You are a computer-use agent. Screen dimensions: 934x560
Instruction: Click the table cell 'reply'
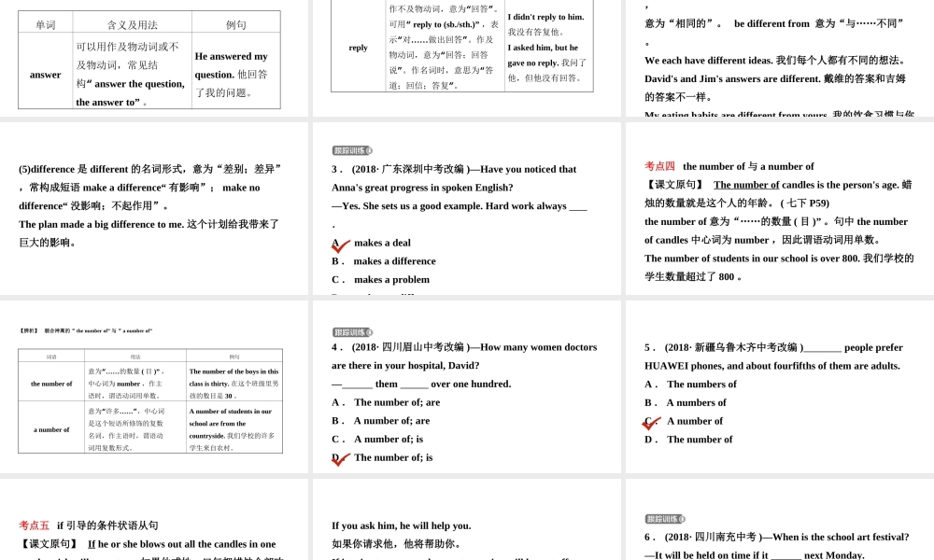coord(358,48)
